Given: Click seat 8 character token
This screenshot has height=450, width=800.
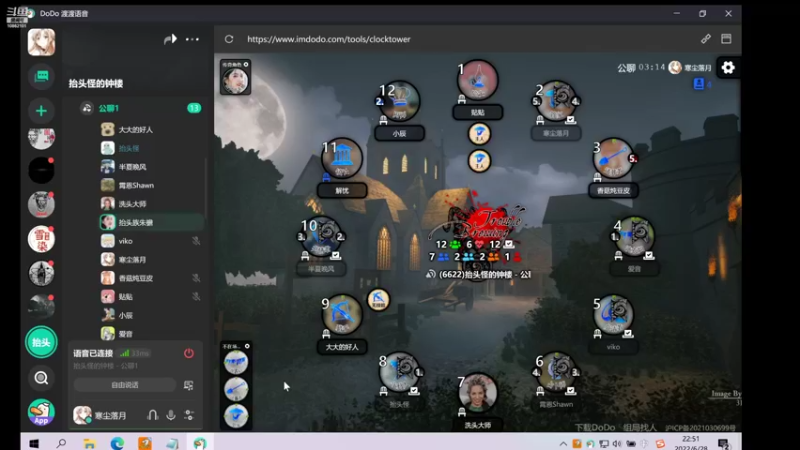Looking at the screenshot, I should (x=399, y=371).
